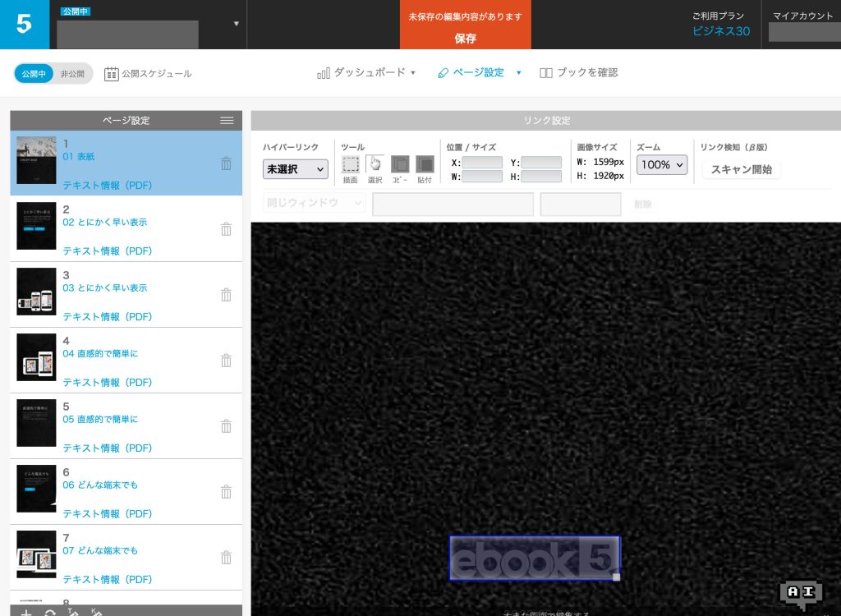Select the 描画 (draw) tool icon
This screenshot has width=841, height=616.
(351, 164)
